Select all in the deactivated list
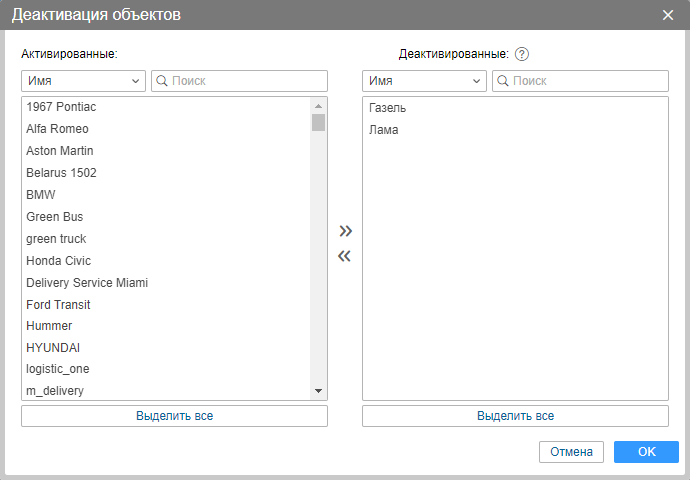The height and width of the screenshot is (480, 690). click(515, 416)
